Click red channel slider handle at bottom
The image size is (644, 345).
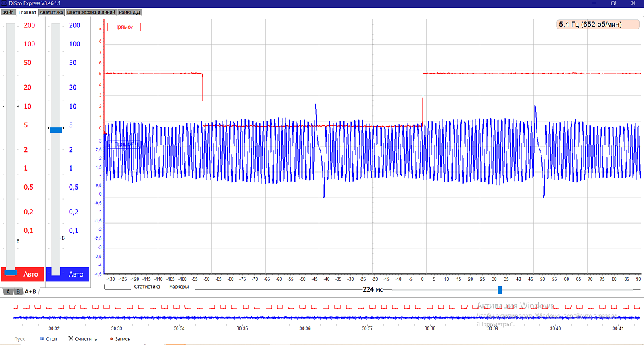tap(11, 273)
